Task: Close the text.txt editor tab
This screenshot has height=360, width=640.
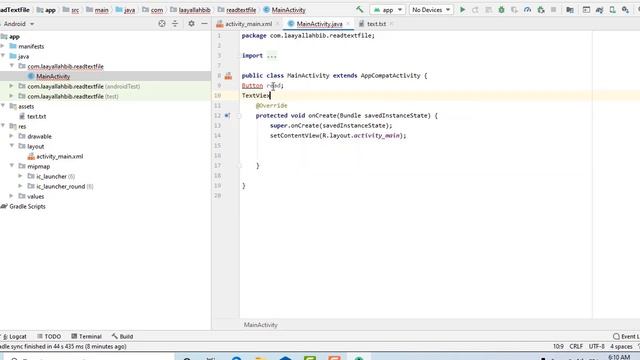Action: point(391,24)
